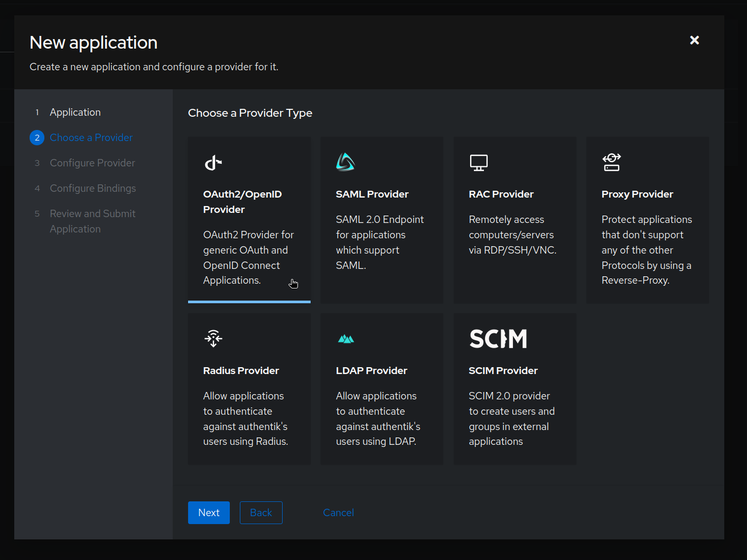Select the SAML Provider card title

click(x=372, y=194)
